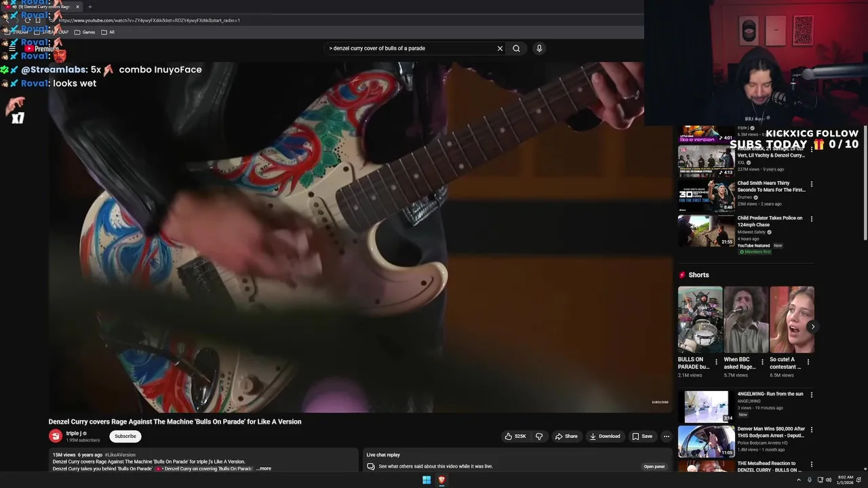Viewport: 868px width, 488px height.
Task: Open 4NGELWING Run from the sun video
Action: pos(706,406)
